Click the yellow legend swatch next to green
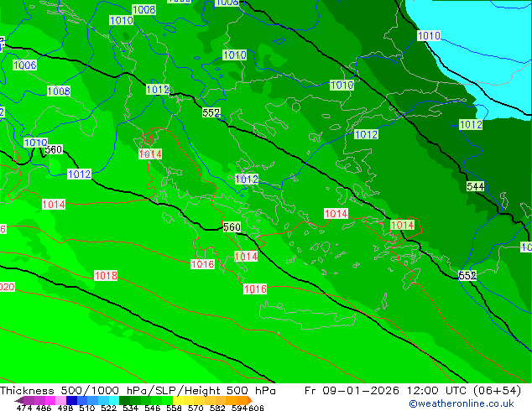Screen dimensions: 532x411 click(x=178, y=400)
